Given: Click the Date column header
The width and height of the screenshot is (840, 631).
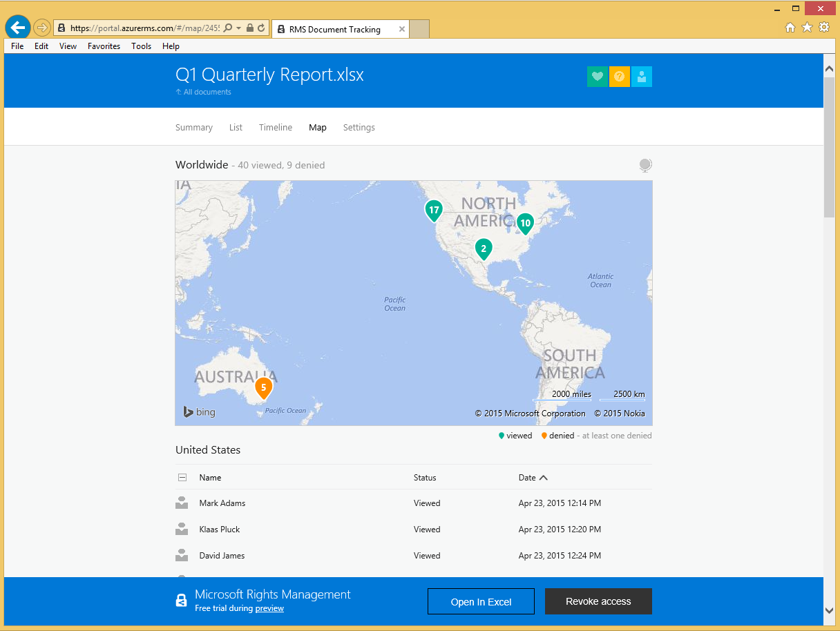Looking at the screenshot, I should [527, 478].
